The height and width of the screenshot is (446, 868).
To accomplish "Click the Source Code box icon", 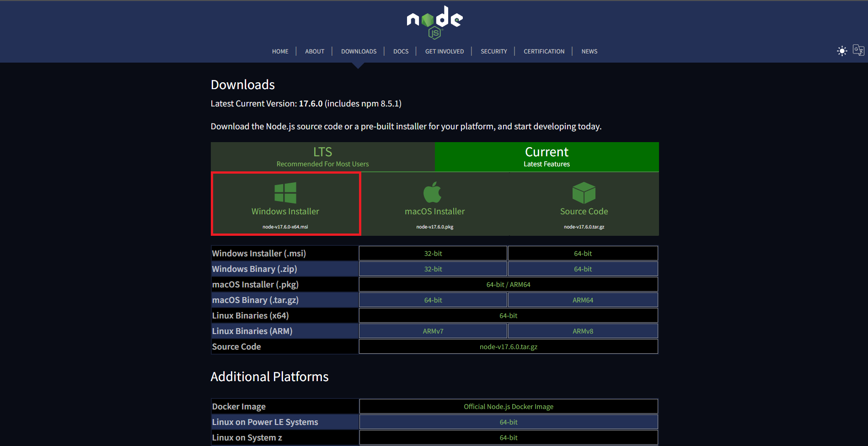I will click(x=584, y=193).
